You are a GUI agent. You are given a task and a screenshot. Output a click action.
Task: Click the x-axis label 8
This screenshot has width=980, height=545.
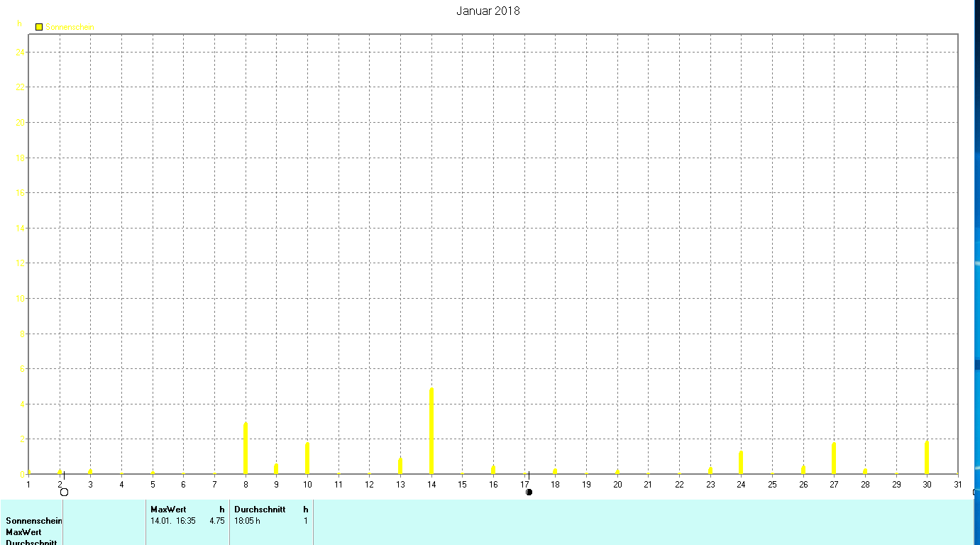pos(246,485)
